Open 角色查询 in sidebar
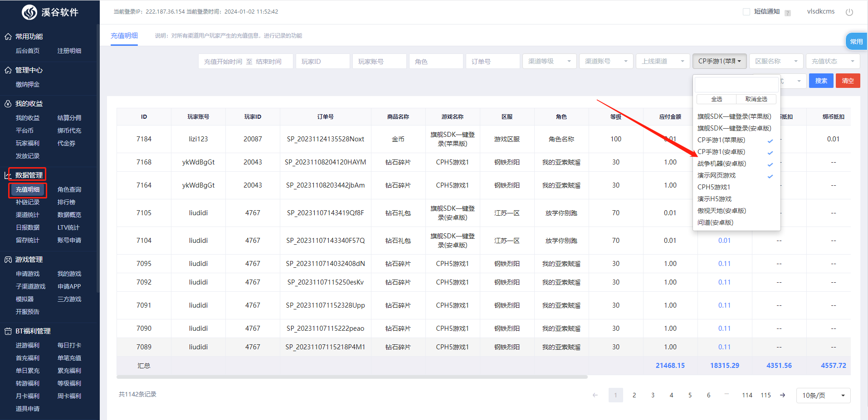The image size is (868, 420). click(69, 190)
